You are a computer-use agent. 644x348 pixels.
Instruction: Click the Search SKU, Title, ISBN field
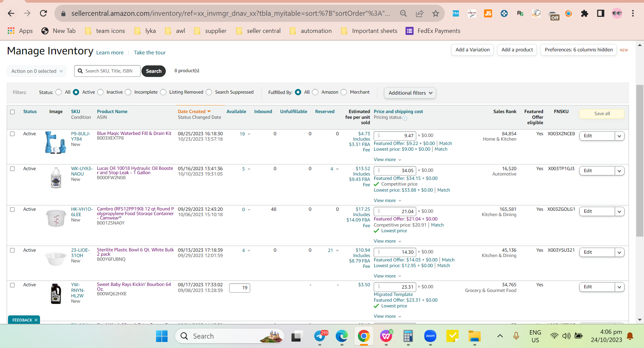pyautogui.click(x=107, y=71)
